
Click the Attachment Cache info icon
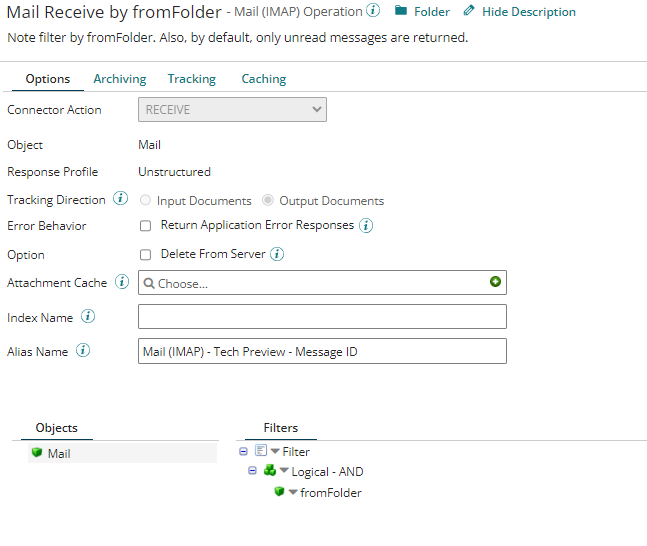pos(122,282)
